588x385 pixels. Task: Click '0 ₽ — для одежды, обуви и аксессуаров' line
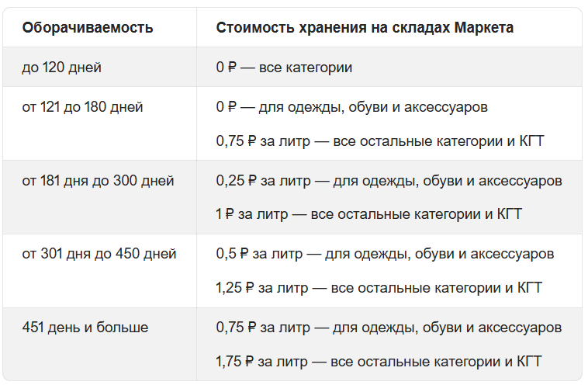click(351, 107)
